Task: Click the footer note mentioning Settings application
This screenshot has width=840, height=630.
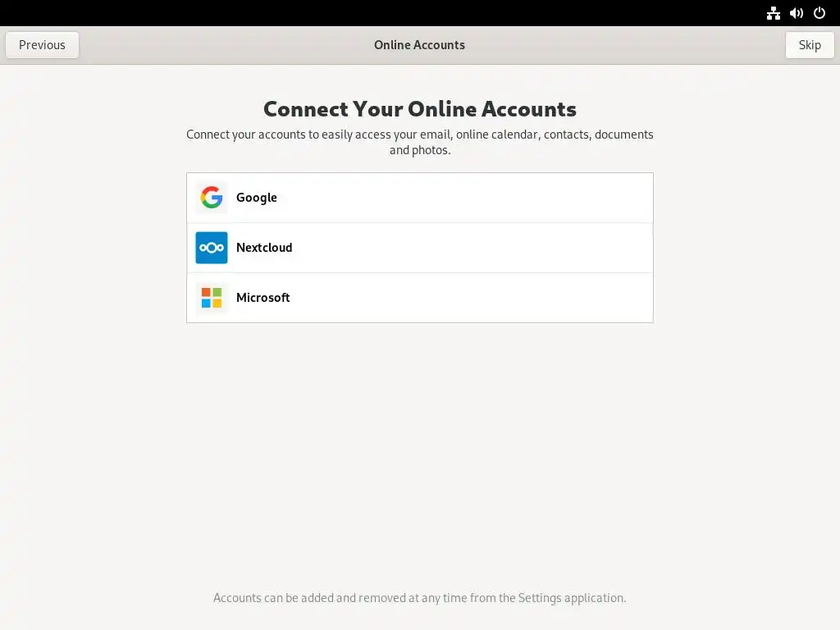Action: (x=420, y=598)
